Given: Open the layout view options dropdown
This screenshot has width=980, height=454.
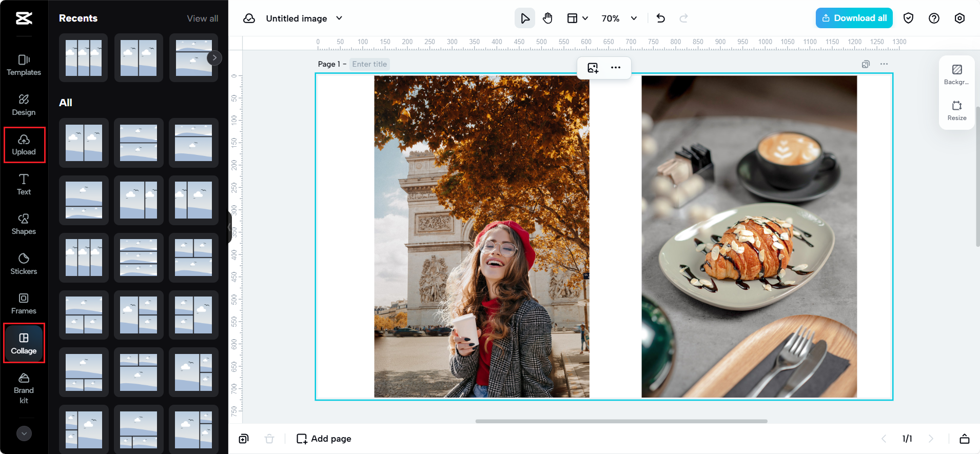Looking at the screenshot, I should (577, 18).
